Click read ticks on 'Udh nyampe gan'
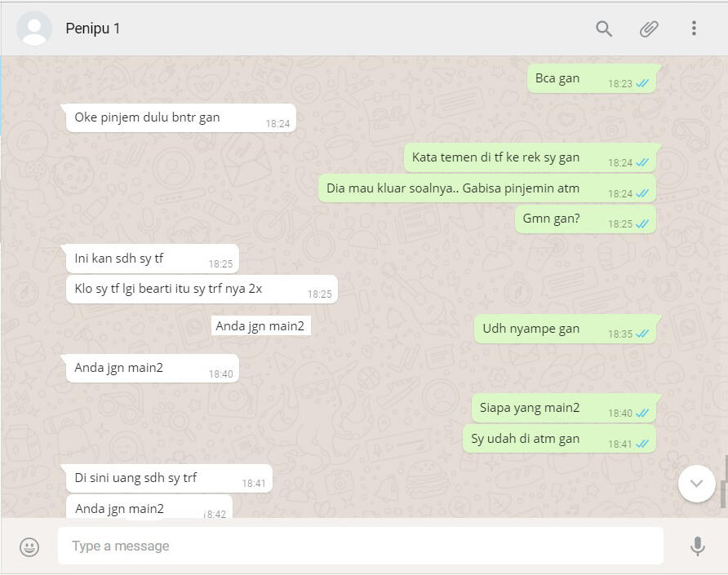This screenshot has width=728, height=575. 642,334
